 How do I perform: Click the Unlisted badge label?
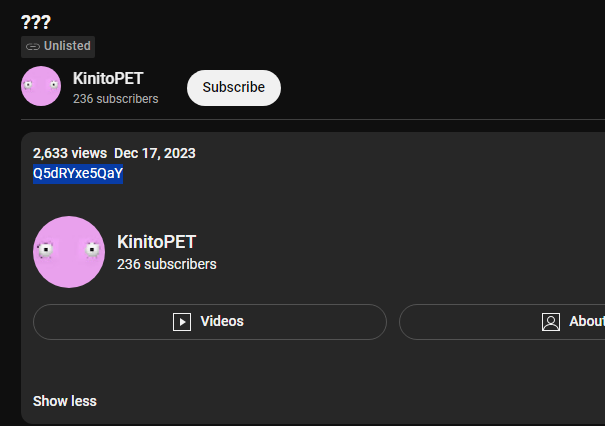(67, 46)
